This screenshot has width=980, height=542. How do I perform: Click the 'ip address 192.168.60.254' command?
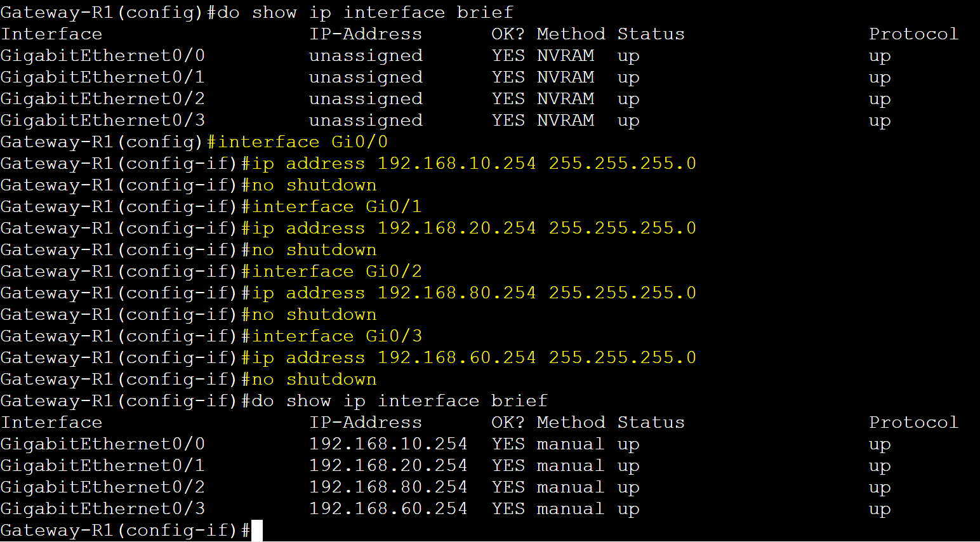(474, 357)
